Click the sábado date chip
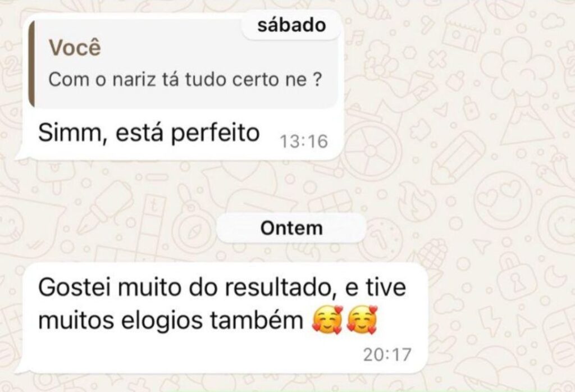The width and height of the screenshot is (575, 392). 291,25
